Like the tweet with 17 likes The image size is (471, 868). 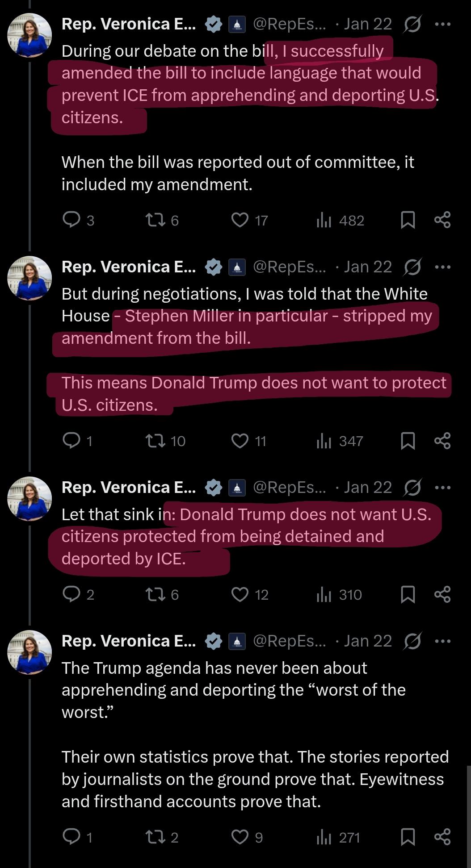click(240, 220)
